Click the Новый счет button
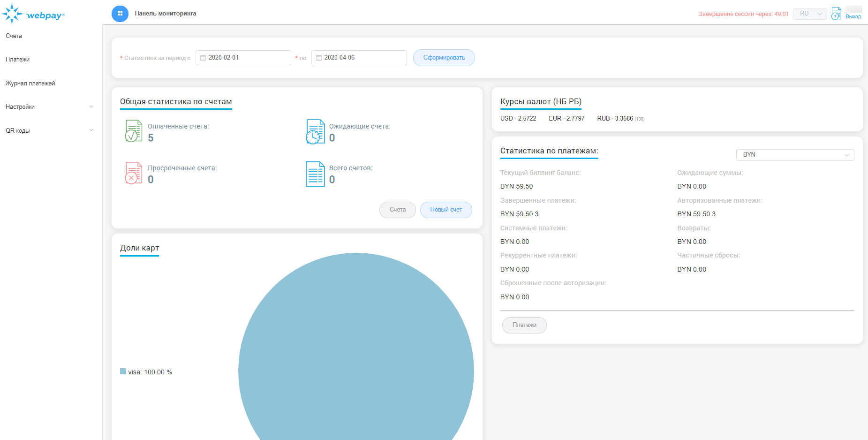868x440 pixels. (445, 210)
